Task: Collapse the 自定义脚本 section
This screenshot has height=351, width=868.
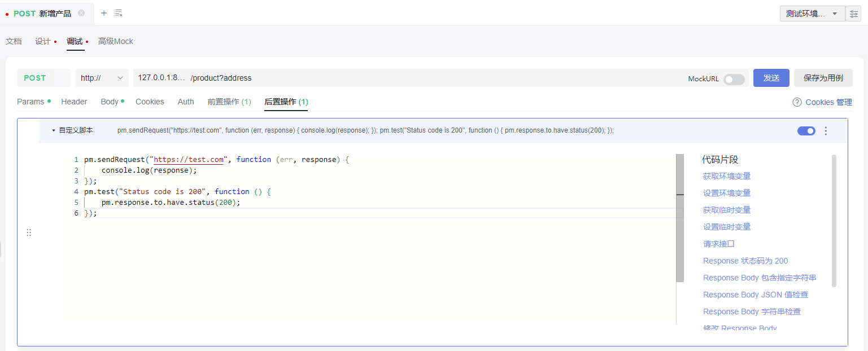Action: coord(54,130)
